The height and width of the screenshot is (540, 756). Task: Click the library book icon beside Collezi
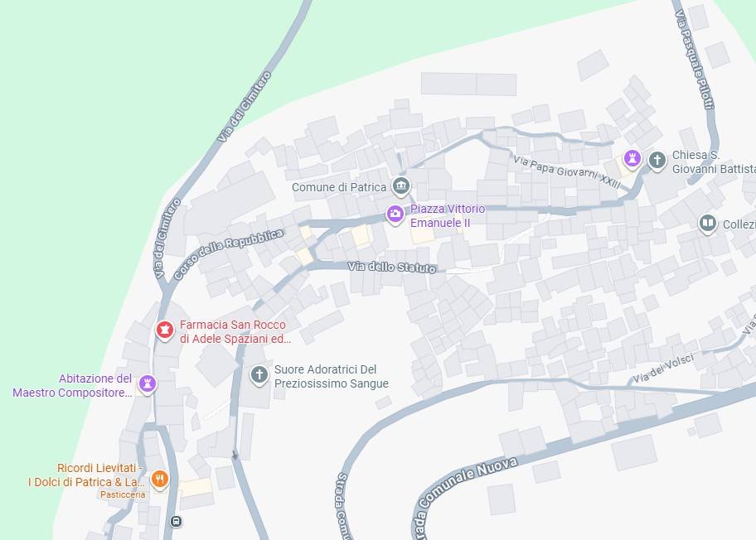click(x=707, y=224)
